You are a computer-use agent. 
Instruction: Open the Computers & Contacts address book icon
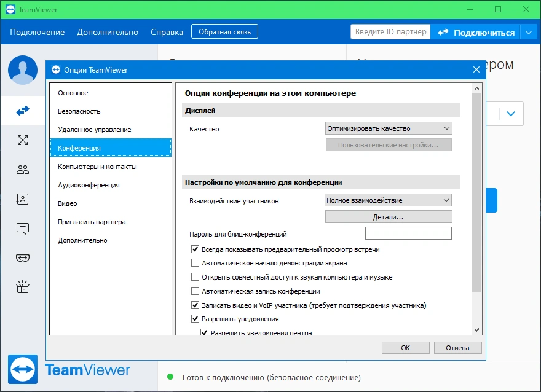[23, 199]
